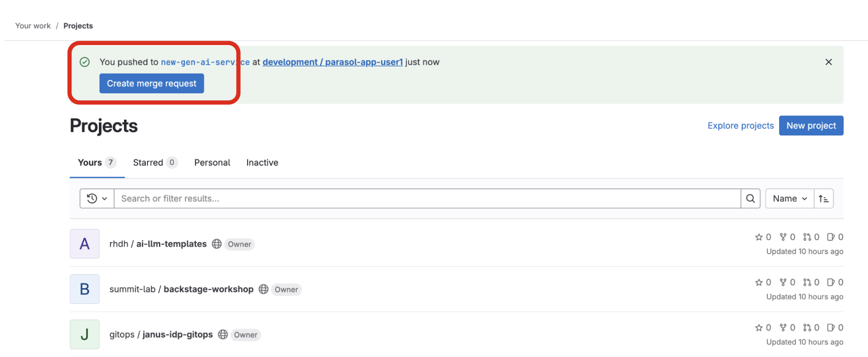Click public globe icon beside janus-idp-gitops

[x=223, y=334]
